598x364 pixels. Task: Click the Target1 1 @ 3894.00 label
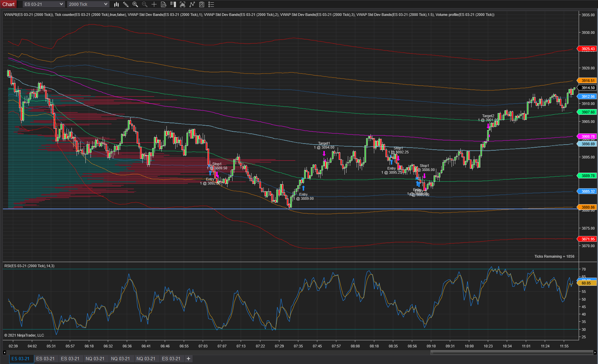324,146
